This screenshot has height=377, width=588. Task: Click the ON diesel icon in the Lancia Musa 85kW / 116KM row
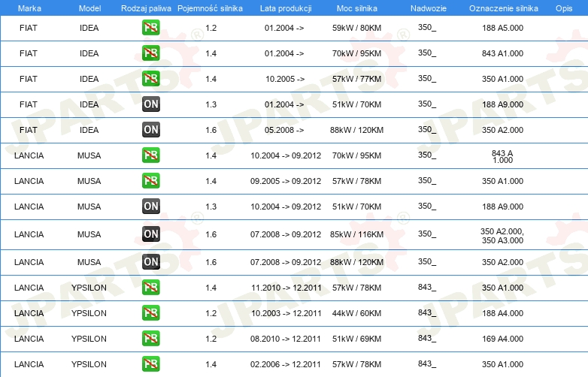[150, 234]
